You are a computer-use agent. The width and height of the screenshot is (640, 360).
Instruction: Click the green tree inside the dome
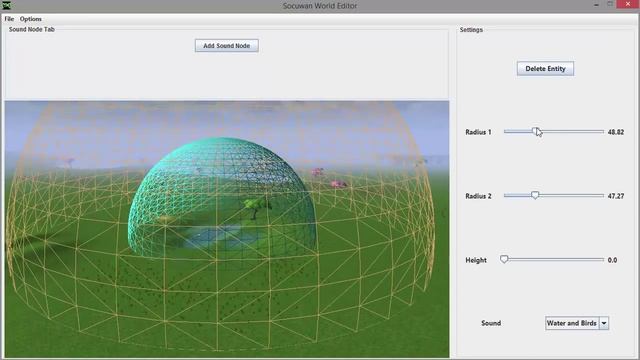[256, 206]
